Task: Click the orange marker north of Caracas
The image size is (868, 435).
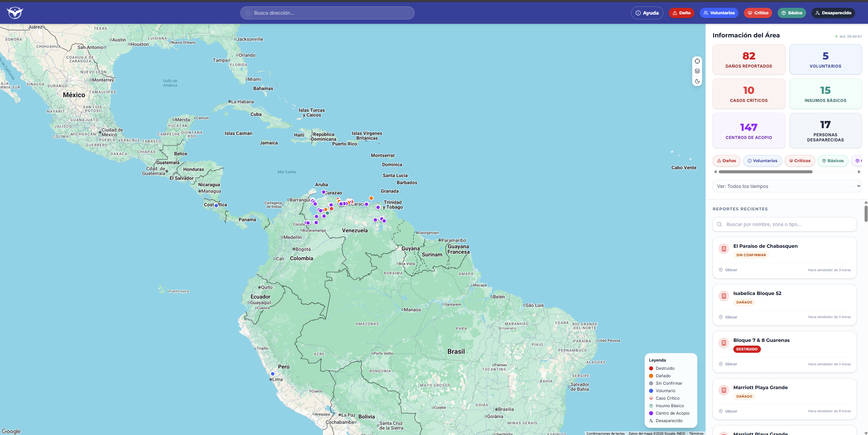Action: [x=371, y=198]
